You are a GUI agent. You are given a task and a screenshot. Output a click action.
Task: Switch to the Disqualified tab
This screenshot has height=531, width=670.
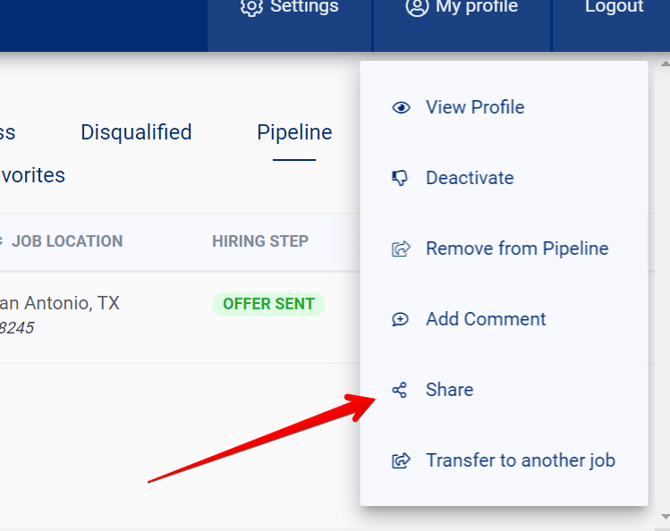[x=136, y=132]
